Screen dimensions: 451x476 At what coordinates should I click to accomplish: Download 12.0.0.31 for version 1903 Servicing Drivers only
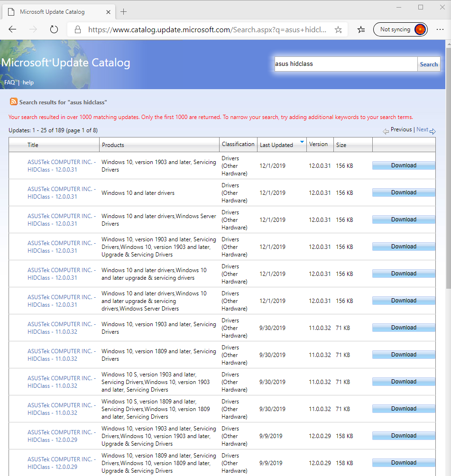pos(404,165)
